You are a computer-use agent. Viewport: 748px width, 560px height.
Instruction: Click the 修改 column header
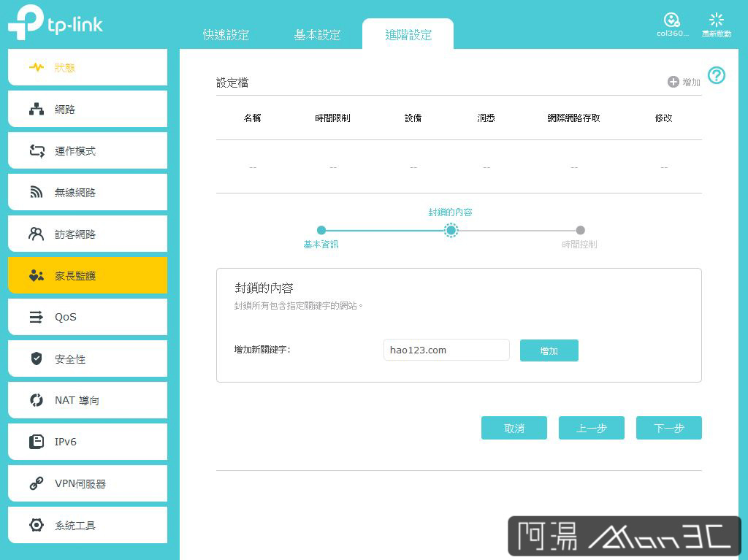point(663,118)
